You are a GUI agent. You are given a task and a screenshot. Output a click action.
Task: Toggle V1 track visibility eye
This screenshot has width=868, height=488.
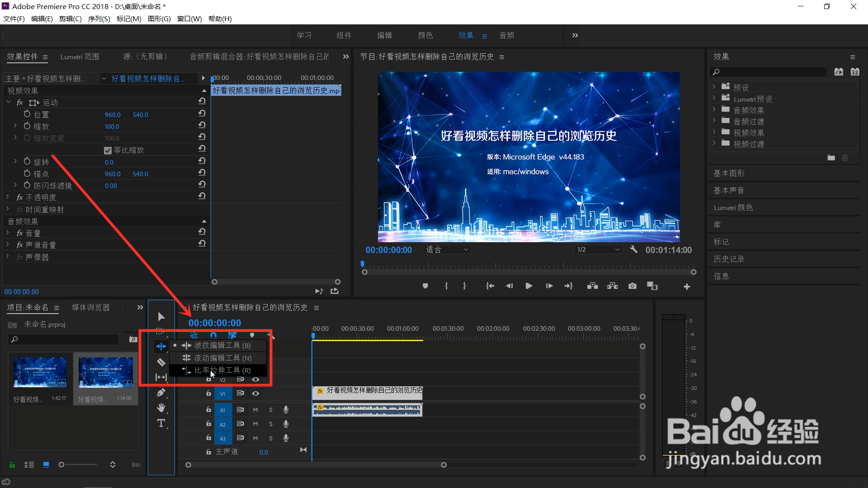pyautogui.click(x=255, y=394)
